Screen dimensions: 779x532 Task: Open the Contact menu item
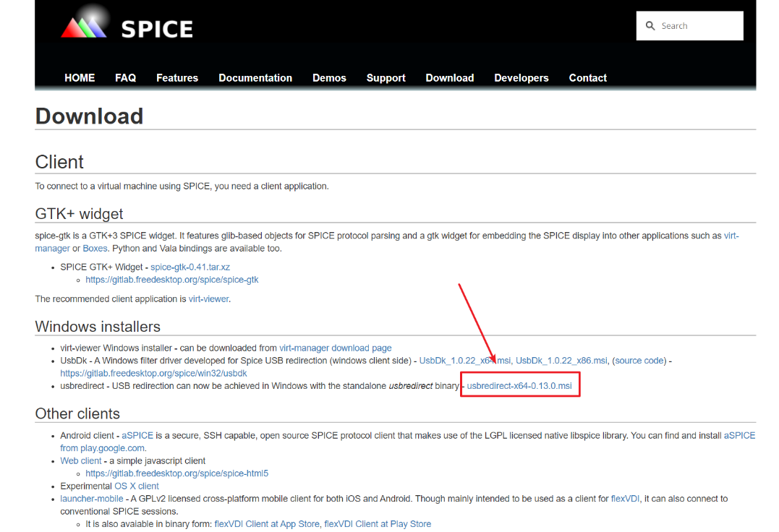tap(588, 78)
